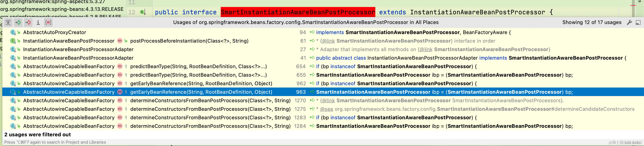The image size is (644, 146).
Task: Toggle group by method [m] button
Action: [x=48, y=23]
